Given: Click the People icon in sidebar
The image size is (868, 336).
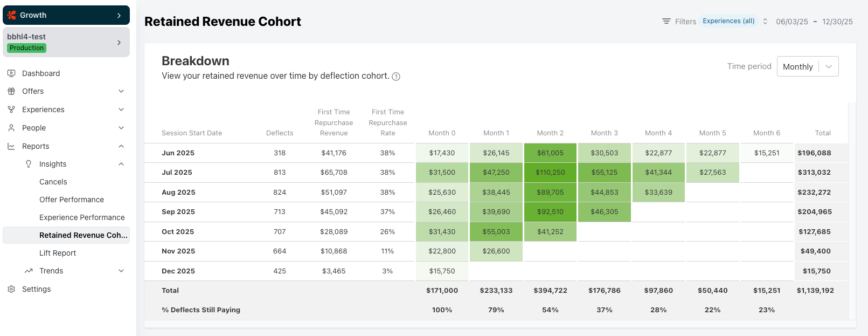Looking at the screenshot, I should [x=11, y=128].
